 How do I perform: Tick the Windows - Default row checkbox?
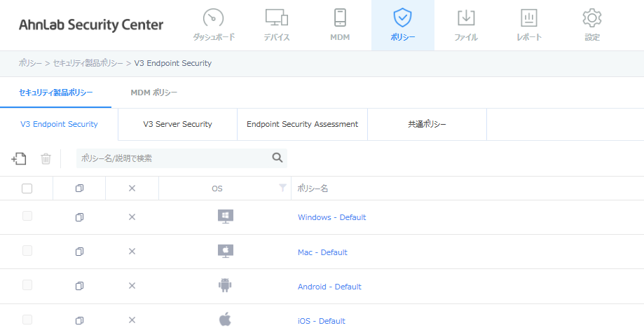pos(27,216)
